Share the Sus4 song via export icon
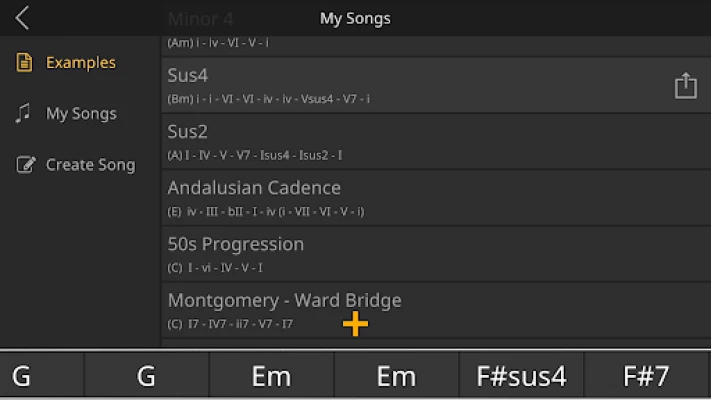 pyautogui.click(x=686, y=85)
